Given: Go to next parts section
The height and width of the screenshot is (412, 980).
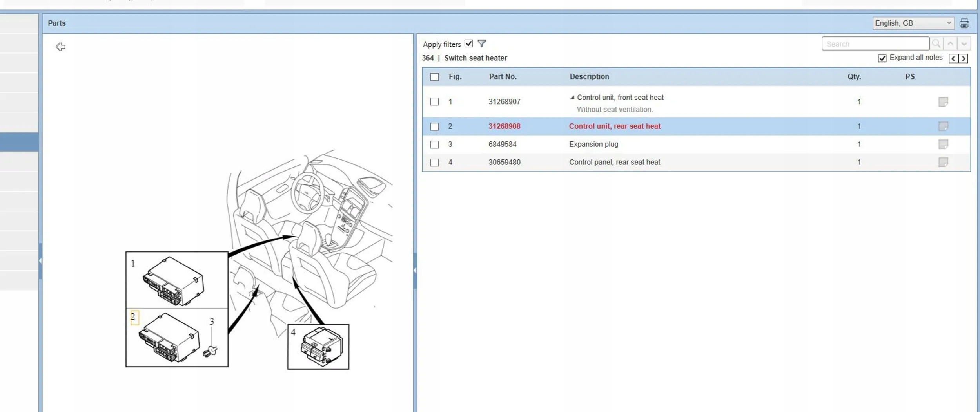Looking at the screenshot, I should point(963,59).
